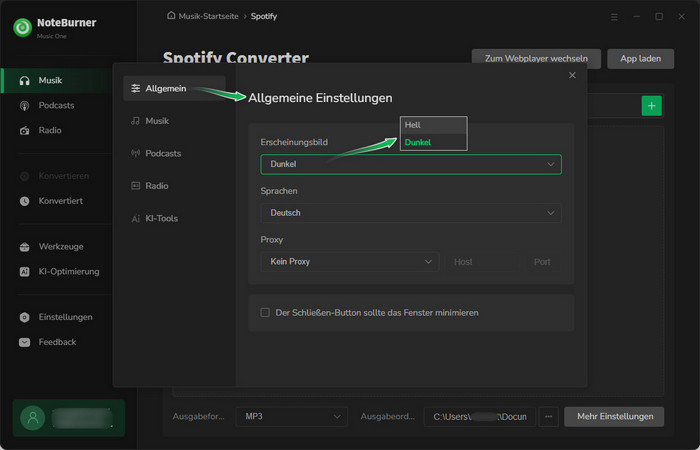Open the NoteBurner logo icon
Viewport: 700px width, 450px height.
(x=22, y=28)
